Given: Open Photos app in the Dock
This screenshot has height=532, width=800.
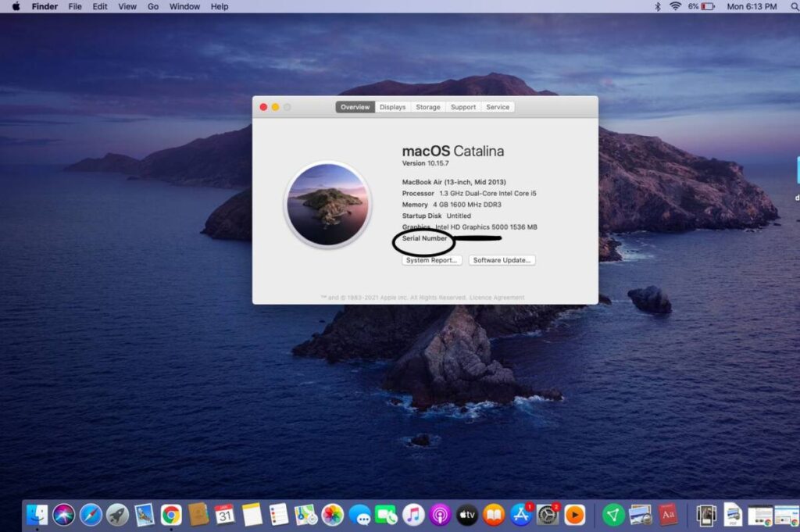Looking at the screenshot, I should (333, 515).
